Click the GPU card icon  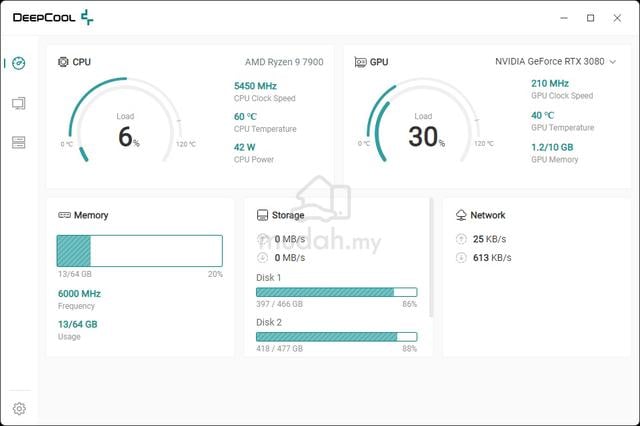360,62
